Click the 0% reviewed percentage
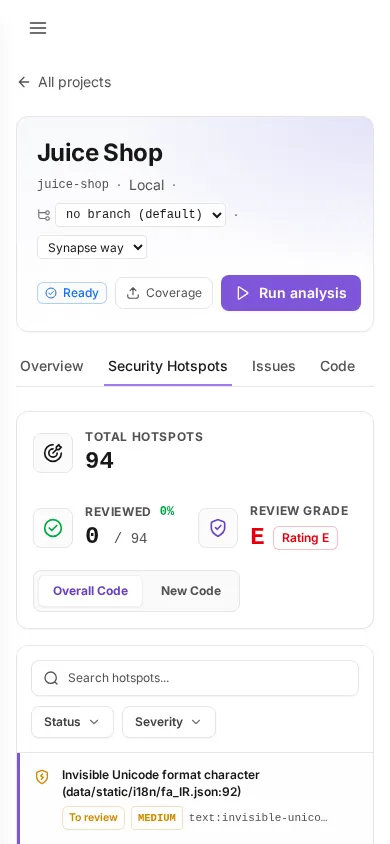 point(167,511)
